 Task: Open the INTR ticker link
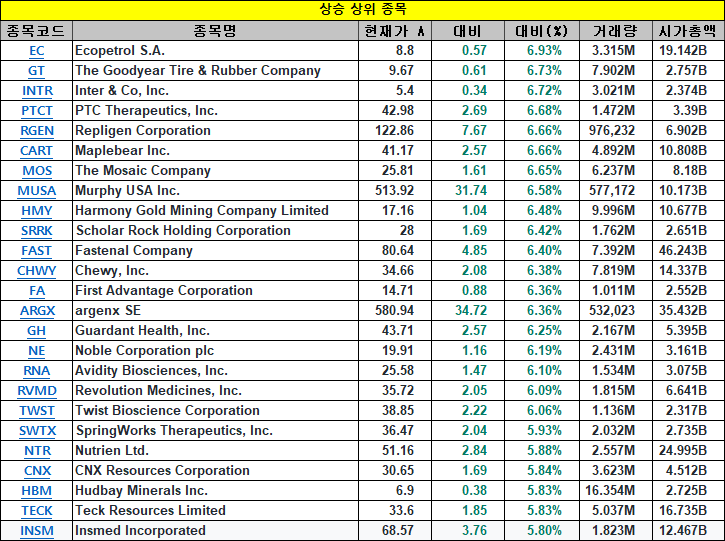coord(37,91)
